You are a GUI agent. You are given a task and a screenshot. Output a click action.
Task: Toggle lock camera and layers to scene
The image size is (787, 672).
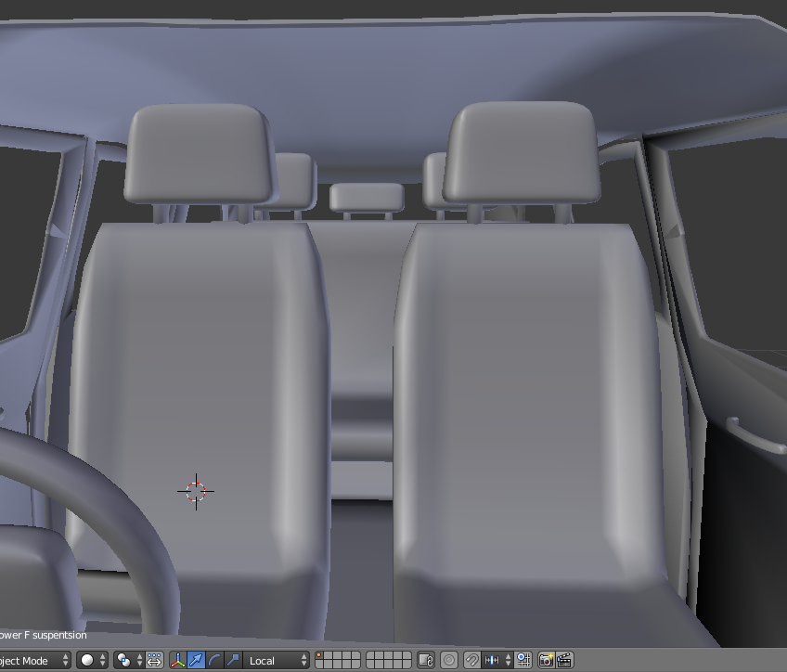coord(426,661)
